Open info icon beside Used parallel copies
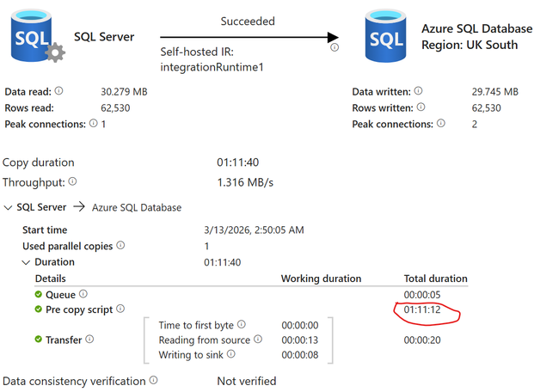 120,245
